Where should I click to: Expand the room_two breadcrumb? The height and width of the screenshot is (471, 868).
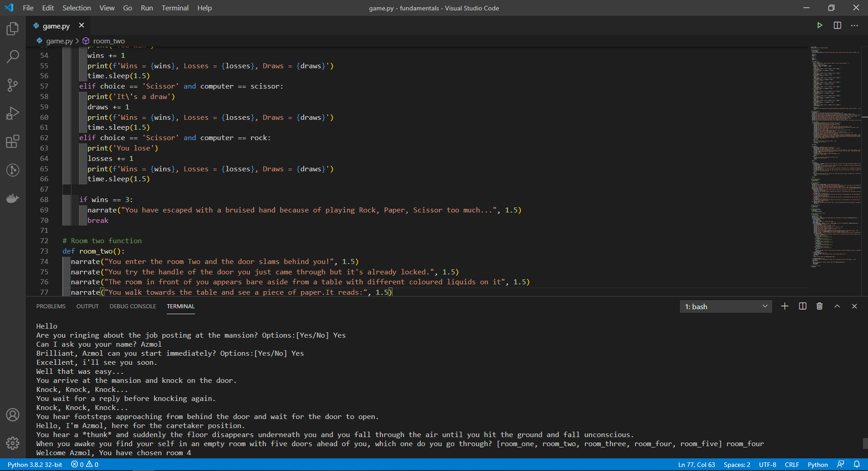pos(108,41)
